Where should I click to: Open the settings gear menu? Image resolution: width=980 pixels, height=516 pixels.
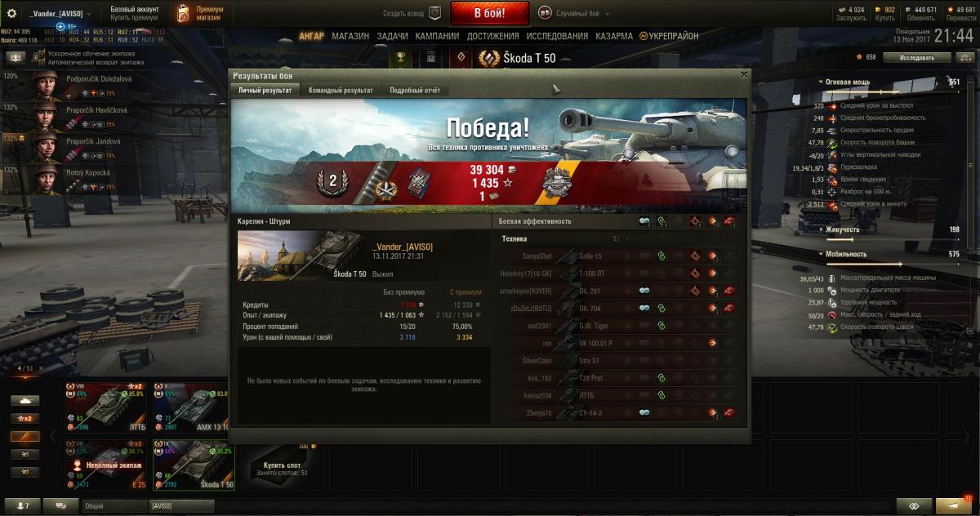point(11,13)
